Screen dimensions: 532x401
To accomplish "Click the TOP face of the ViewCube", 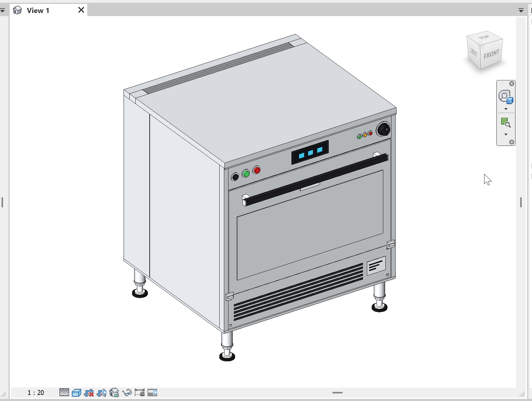I will pyautogui.click(x=484, y=38).
